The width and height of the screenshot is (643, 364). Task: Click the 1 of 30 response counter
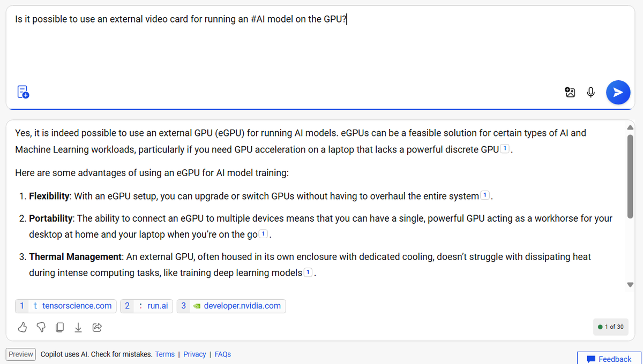click(x=611, y=327)
